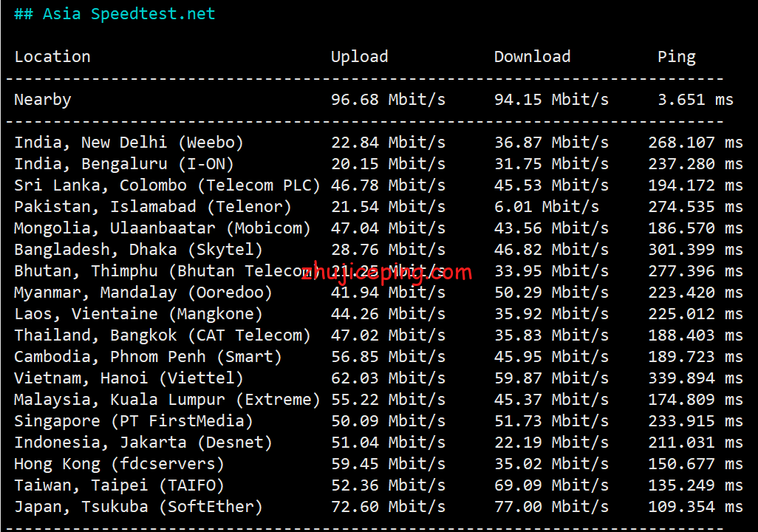Click the "## Asia Speedtest.net" heading
The image size is (758, 532).
click(x=115, y=14)
